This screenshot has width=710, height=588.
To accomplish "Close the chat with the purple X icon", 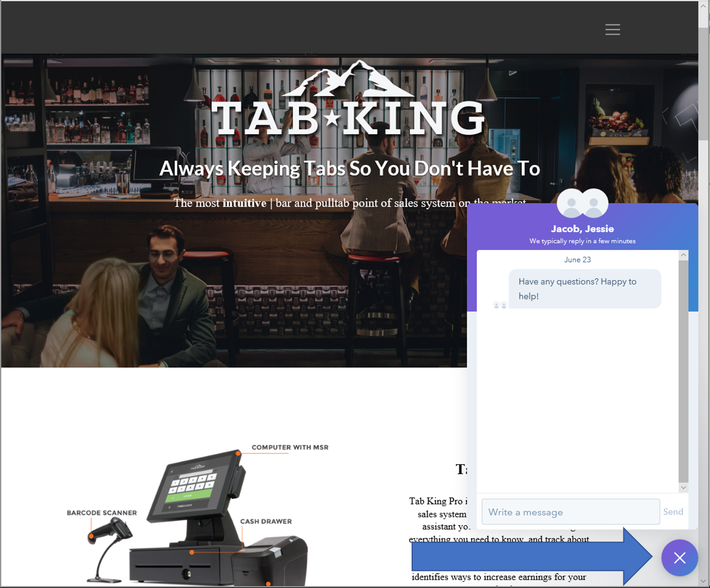I will pyautogui.click(x=679, y=558).
